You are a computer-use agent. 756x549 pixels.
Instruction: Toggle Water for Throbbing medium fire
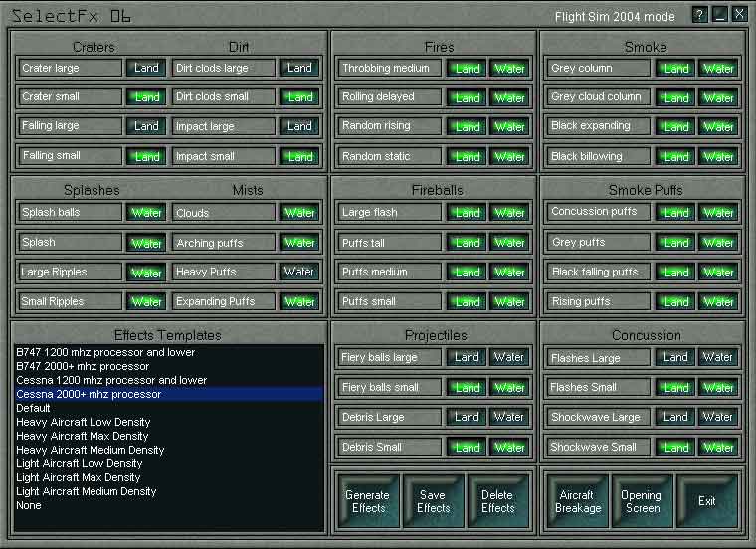click(509, 68)
